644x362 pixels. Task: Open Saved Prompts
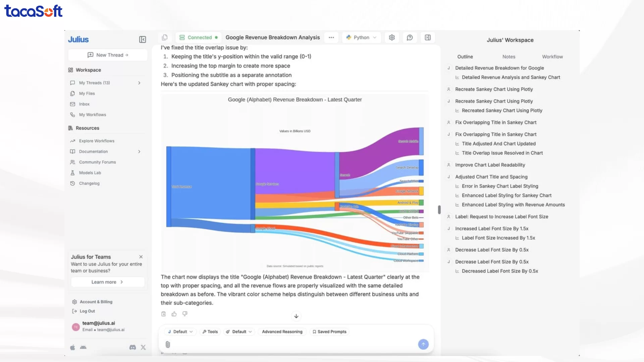[x=329, y=332]
